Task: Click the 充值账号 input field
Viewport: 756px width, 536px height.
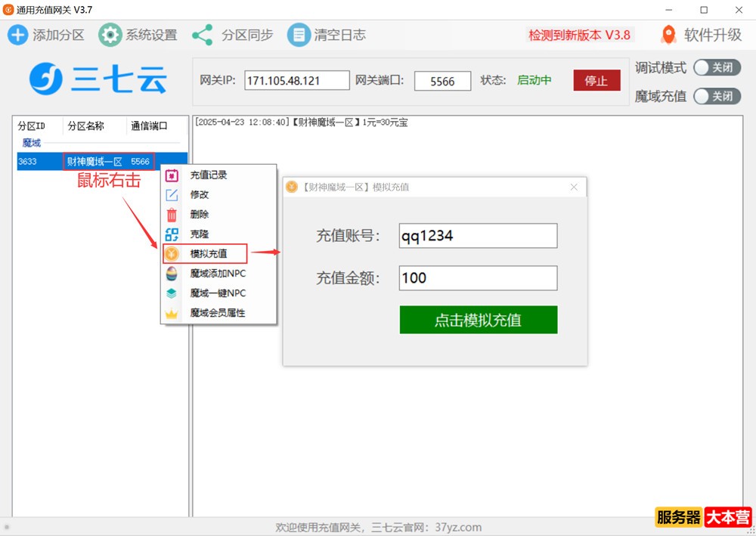Action: point(478,236)
